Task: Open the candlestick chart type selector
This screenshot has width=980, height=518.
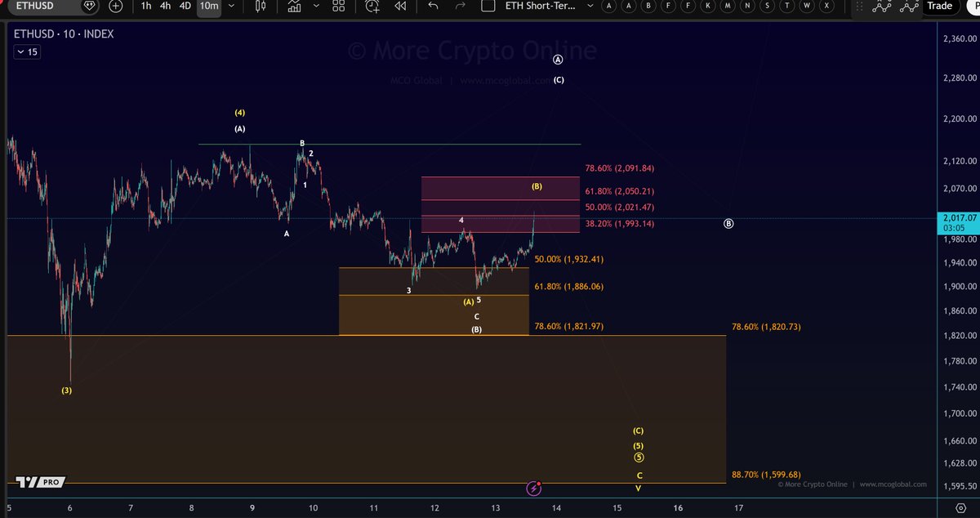Action: pyautogui.click(x=261, y=6)
